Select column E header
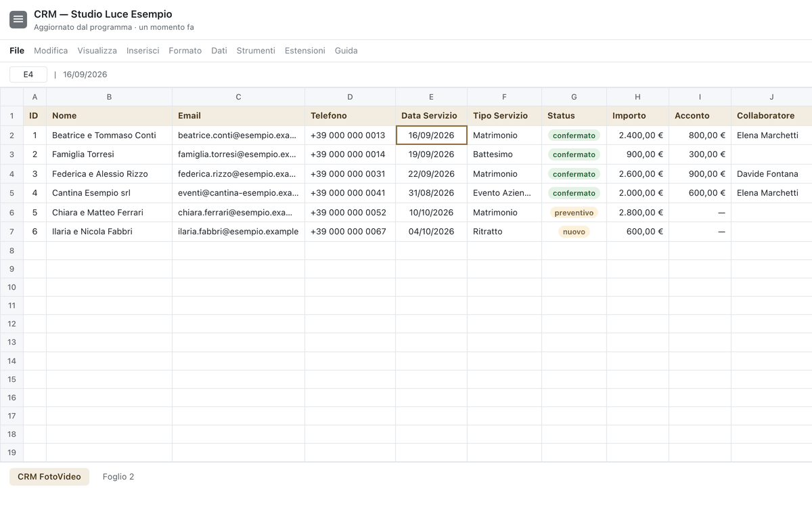Image resolution: width=812 pixels, height=508 pixels. [x=432, y=97]
